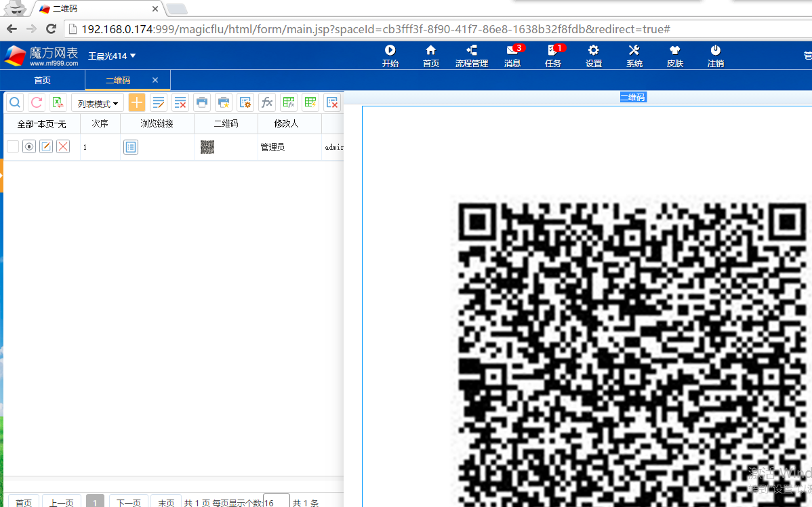Open the 浏览链接 link icon in row 1
812x507 pixels.
click(x=131, y=147)
